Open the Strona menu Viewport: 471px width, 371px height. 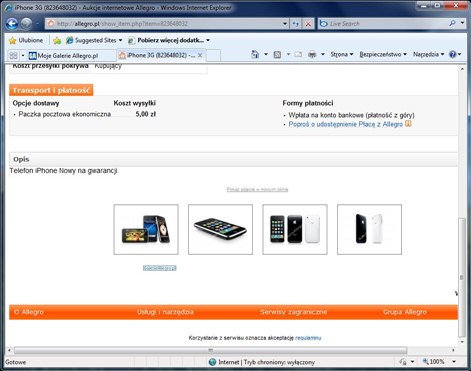click(x=342, y=54)
